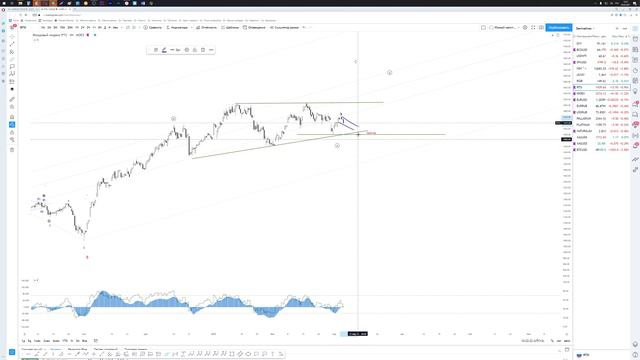Open more options in floating drawing toolbar
The image size is (640, 360).
pos(211,50)
